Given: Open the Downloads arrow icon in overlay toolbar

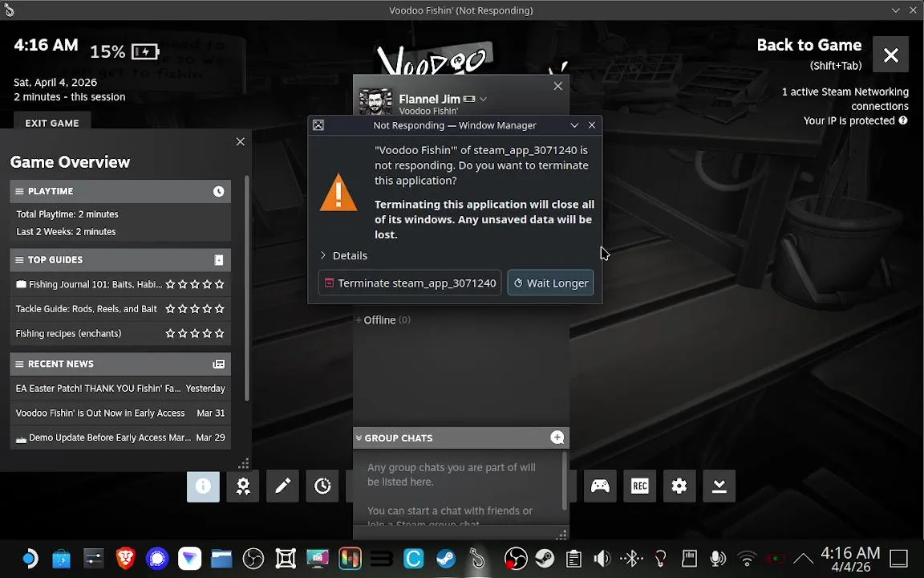Looking at the screenshot, I should click(719, 486).
